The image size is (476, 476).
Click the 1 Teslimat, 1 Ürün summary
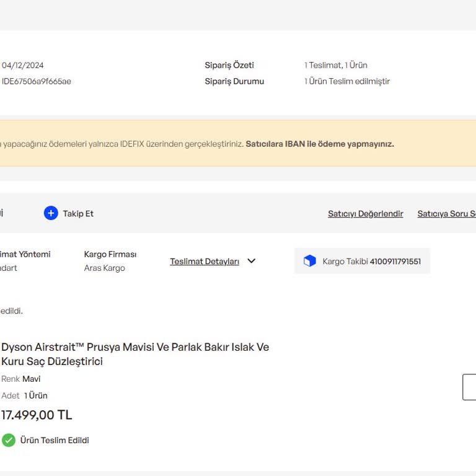coord(335,65)
